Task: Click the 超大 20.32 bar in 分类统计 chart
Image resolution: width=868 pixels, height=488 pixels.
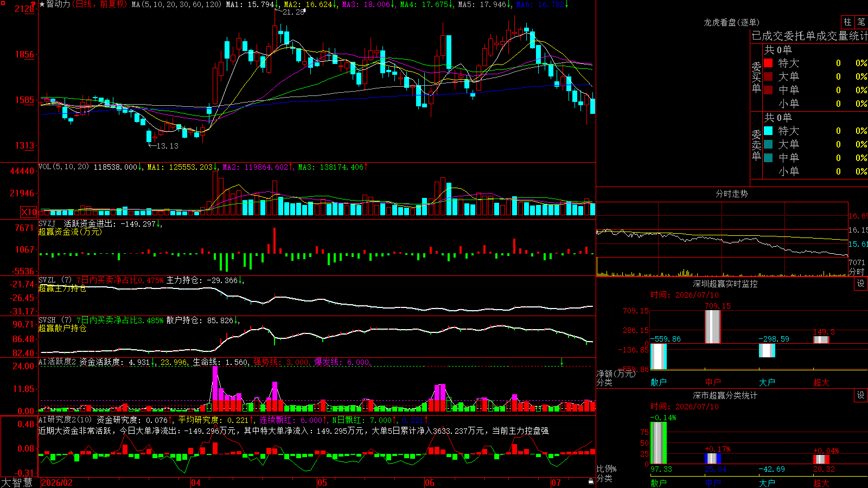Action: click(x=821, y=460)
